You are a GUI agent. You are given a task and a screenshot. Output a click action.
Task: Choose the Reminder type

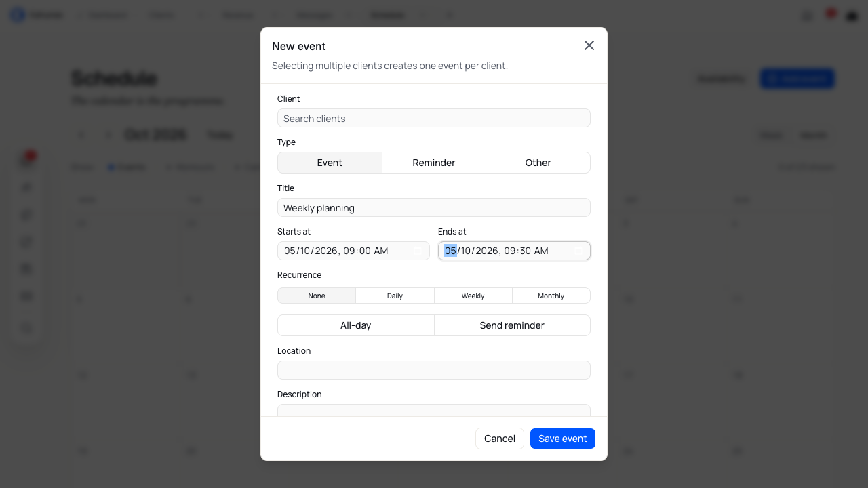tap(434, 163)
